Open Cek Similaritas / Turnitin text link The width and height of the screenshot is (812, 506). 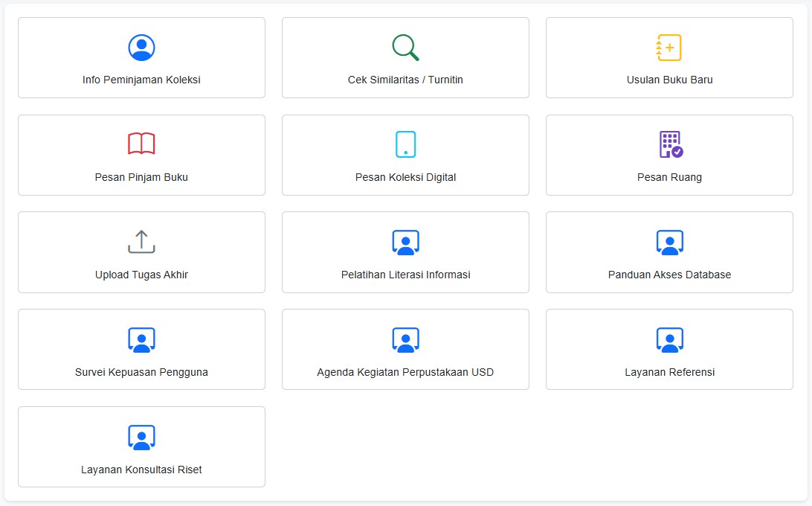pyautogui.click(x=405, y=80)
